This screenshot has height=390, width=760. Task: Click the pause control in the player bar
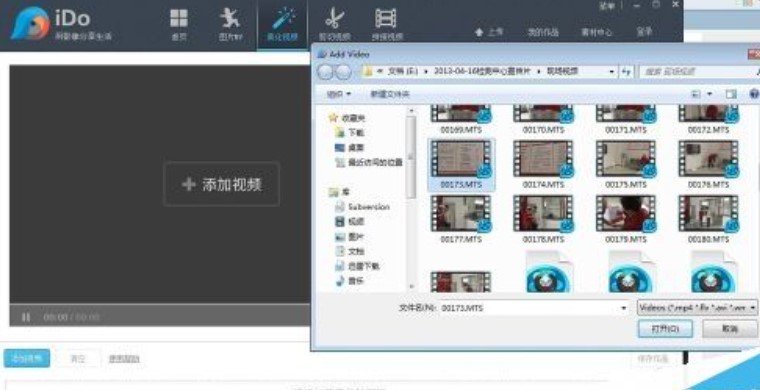[26, 317]
